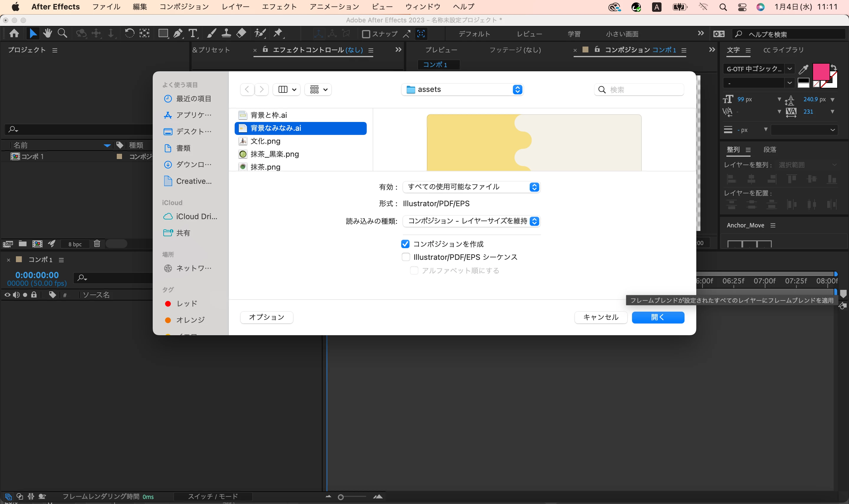Click the trash icon in Project panel
The width and height of the screenshot is (849, 504).
(x=97, y=244)
